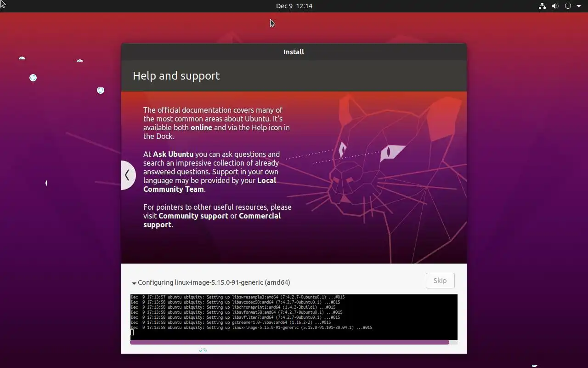
Task: Collapse the installer log details triangle
Action: (134, 283)
